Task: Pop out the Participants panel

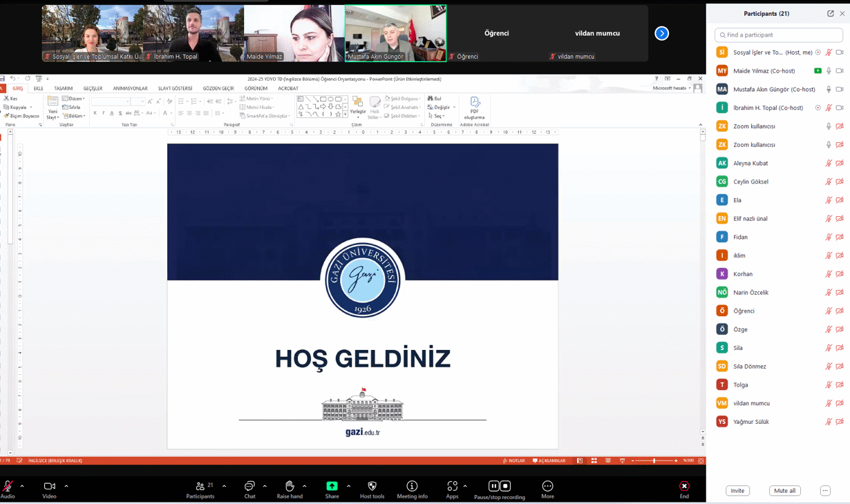Action: (831, 13)
